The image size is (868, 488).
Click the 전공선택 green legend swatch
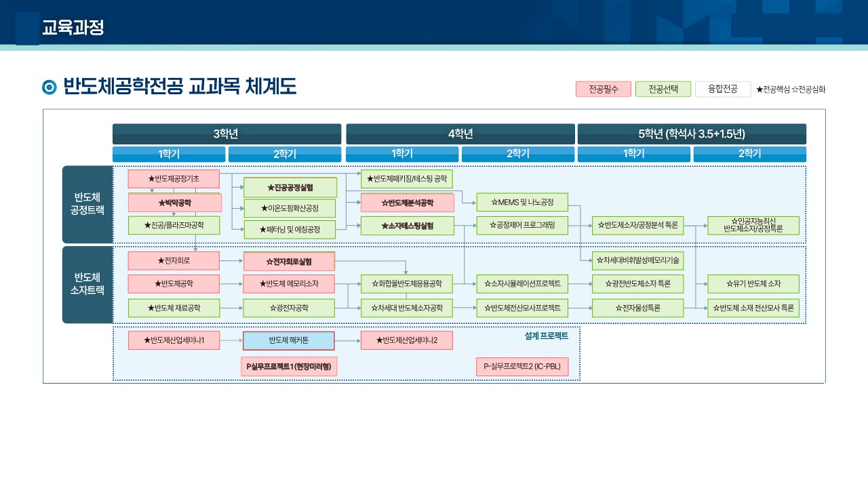point(663,89)
